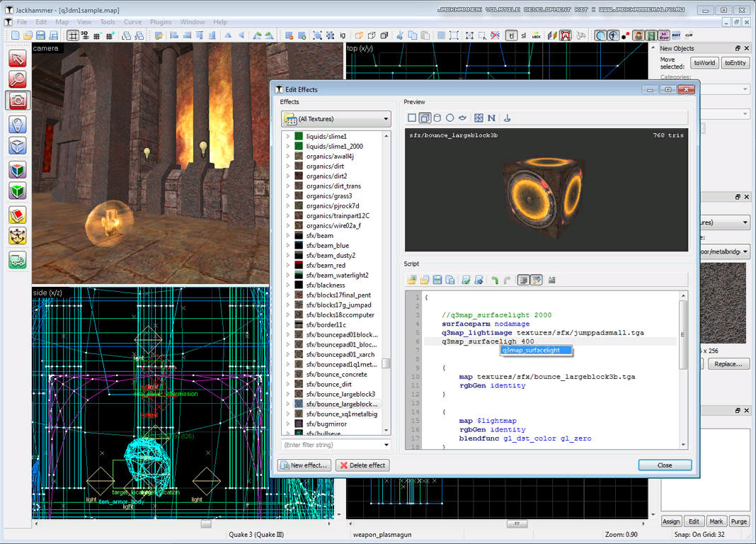Pick the truck icon in left toolbar

18,261
